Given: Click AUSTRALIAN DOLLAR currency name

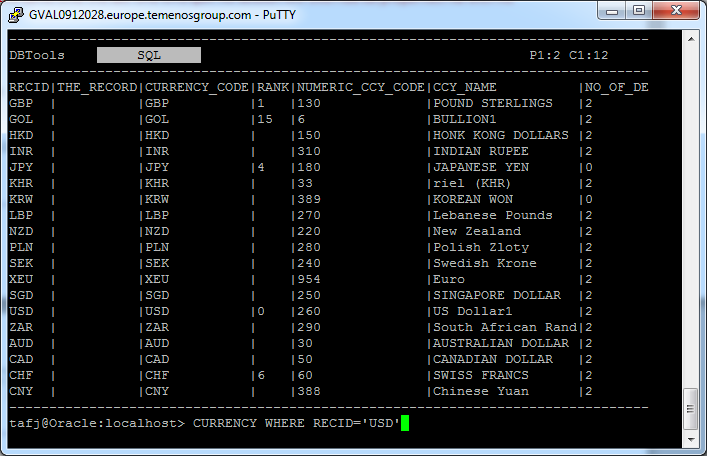Looking at the screenshot, I should tap(500, 343).
